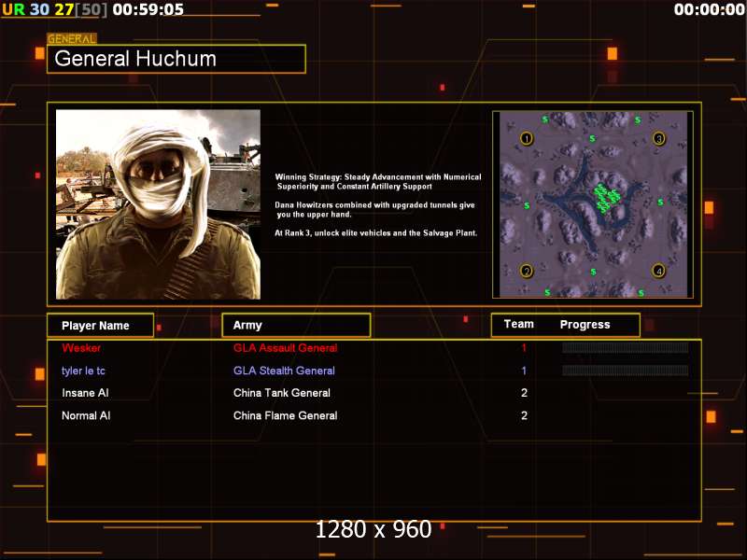This screenshot has height=560, width=747.
Task: Click GLA Stealth General army text
Action: coord(284,371)
